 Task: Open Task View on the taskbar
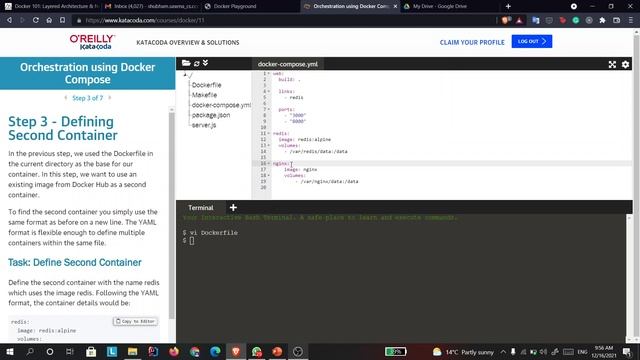coord(70,351)
